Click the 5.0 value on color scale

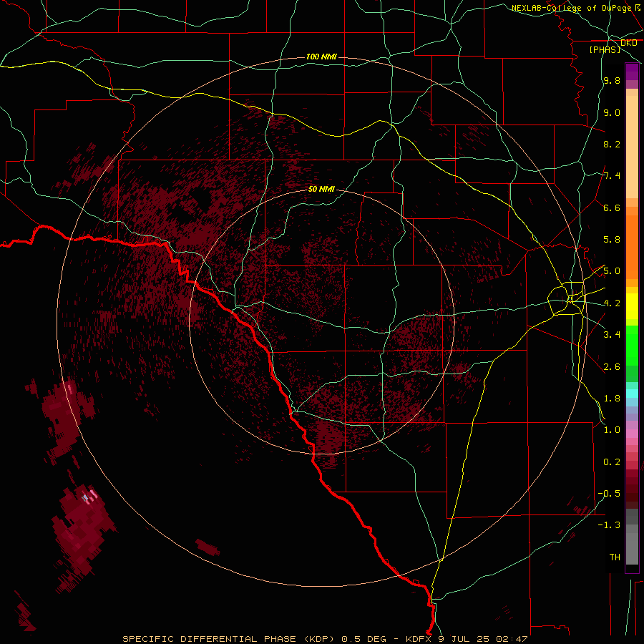pos(612,271)
